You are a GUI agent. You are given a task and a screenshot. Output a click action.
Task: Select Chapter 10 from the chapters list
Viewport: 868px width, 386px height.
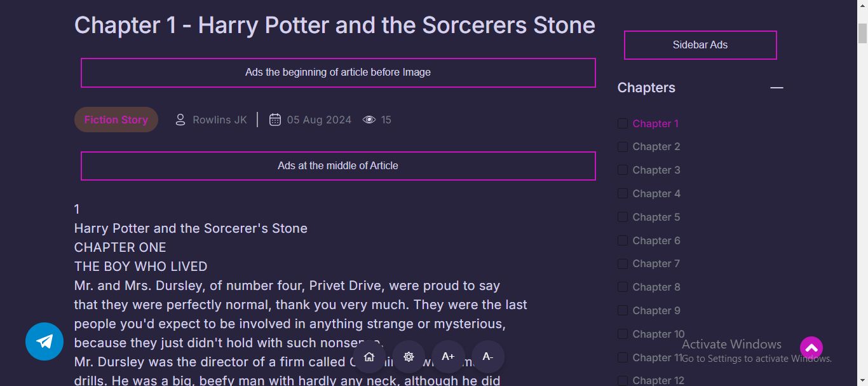click(658, 334)
